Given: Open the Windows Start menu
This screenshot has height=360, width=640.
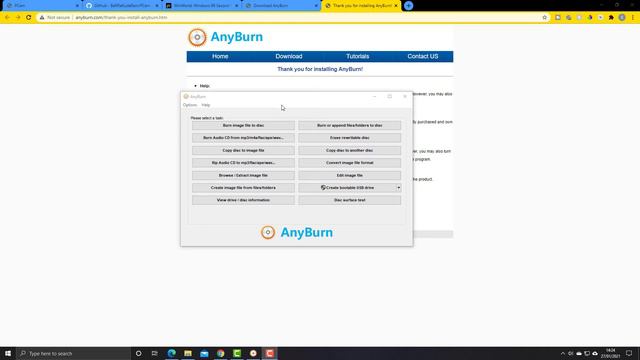Looking at the screenshot, I should (8, 353).
